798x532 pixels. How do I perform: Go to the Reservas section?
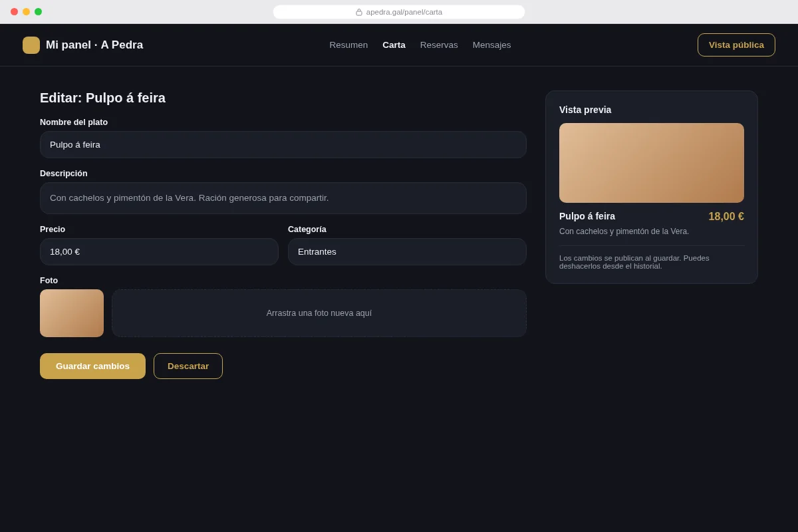coord(439,45)
